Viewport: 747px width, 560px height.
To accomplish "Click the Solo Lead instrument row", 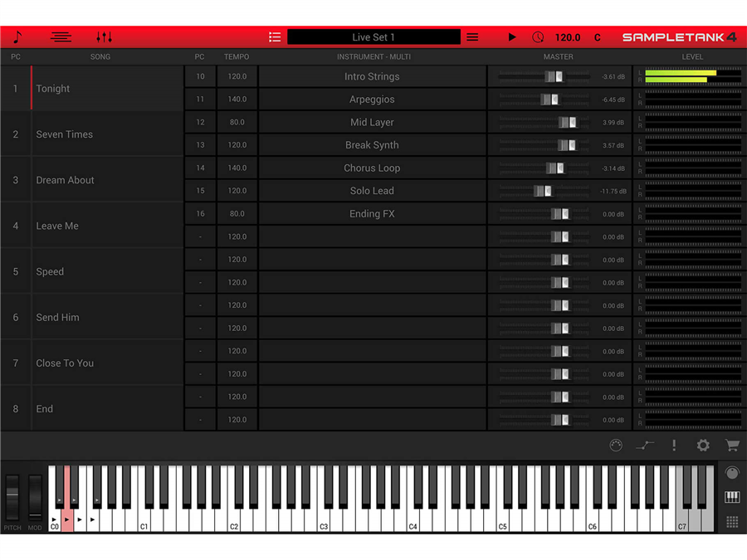I will [372, 191].
